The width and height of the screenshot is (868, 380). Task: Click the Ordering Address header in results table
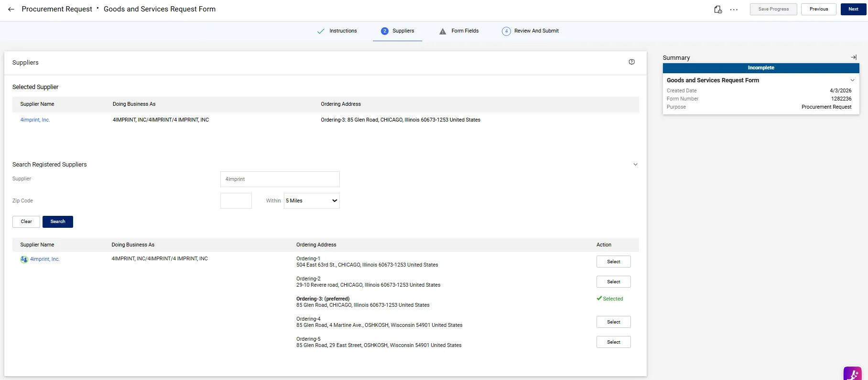pos(316,245)
